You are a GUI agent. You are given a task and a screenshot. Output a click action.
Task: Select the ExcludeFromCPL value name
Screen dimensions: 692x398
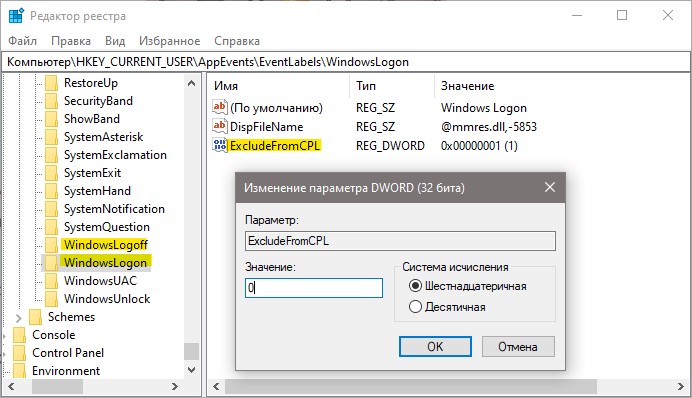coord(275,146)
